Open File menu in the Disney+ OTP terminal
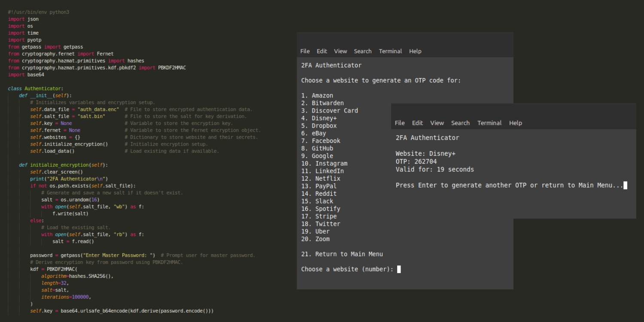The height and width of the screenshot is (322, 644). [400, 123]
